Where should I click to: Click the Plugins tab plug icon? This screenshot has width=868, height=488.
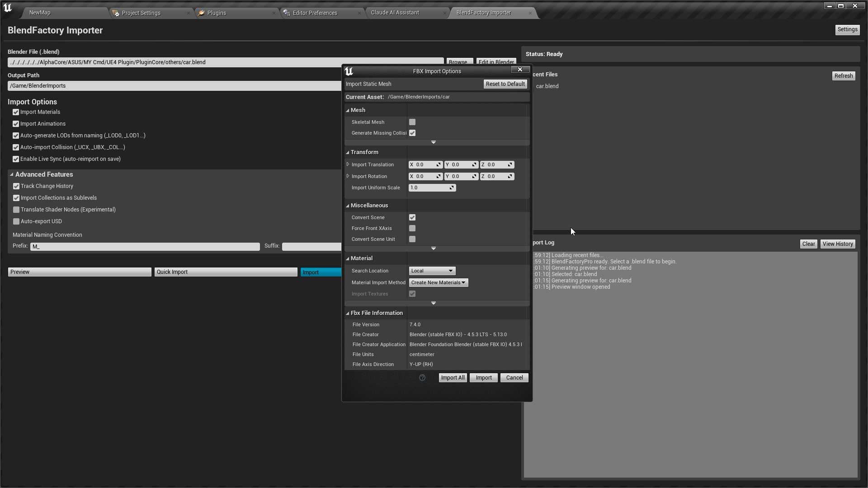(202, 13)
